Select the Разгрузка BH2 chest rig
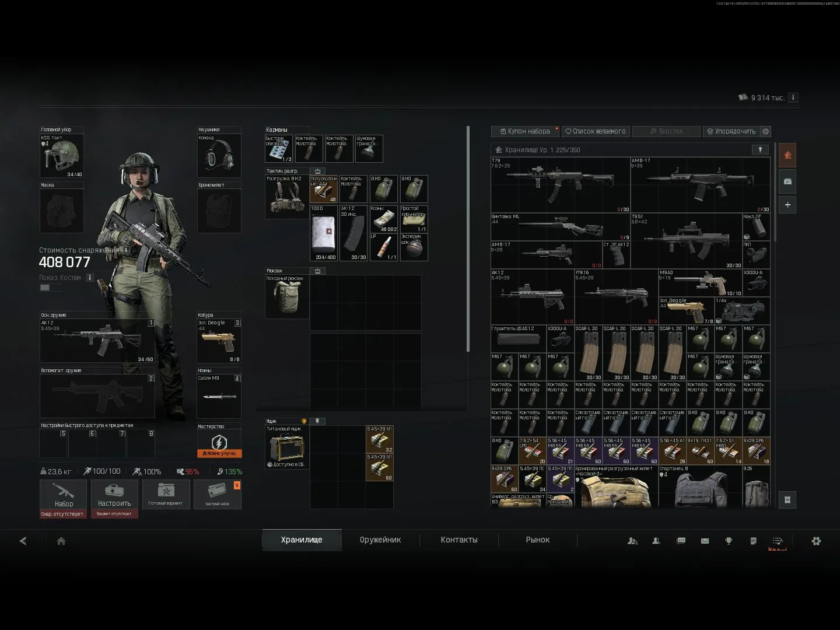This screenshot has width=840, height=630. pos(287,197)
